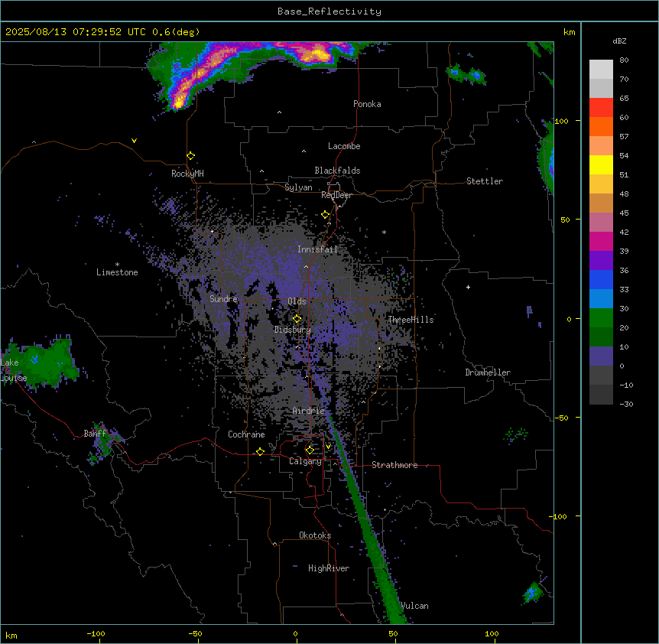Click the Innisfail city label
659x644 pixels.
(318, 249)
